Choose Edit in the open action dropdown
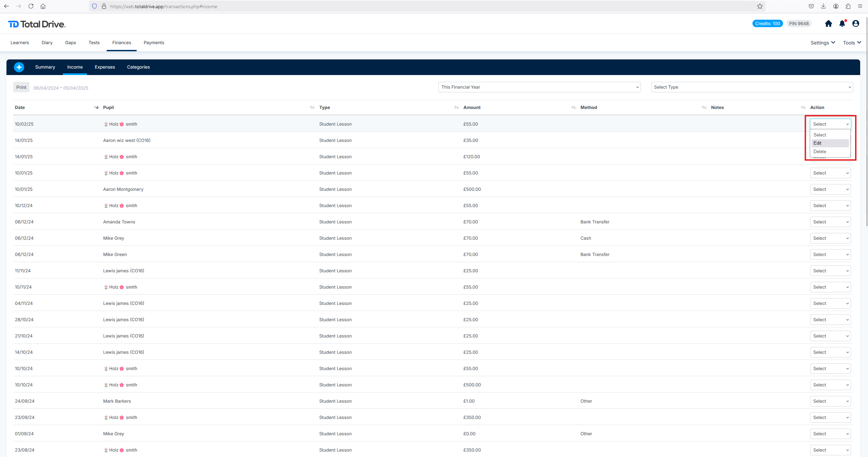Viewport: 868px width, 457px height. point(830,143)
